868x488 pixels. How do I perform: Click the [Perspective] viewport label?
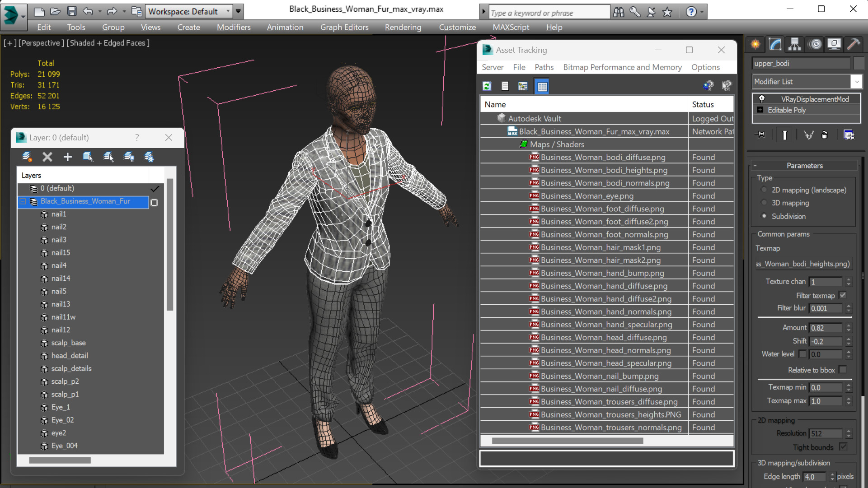[41, 43]
